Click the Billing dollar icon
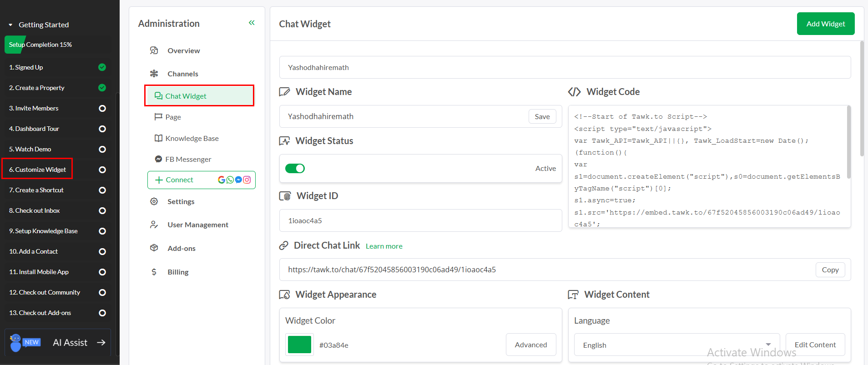The height and width of the screenshot is (365, 868). (x=154, y=272)
